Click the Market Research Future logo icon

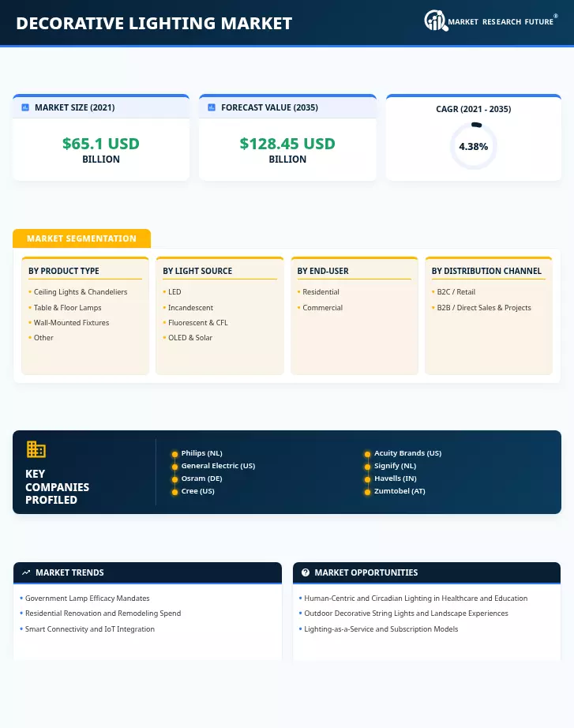[x=436, y=21]
